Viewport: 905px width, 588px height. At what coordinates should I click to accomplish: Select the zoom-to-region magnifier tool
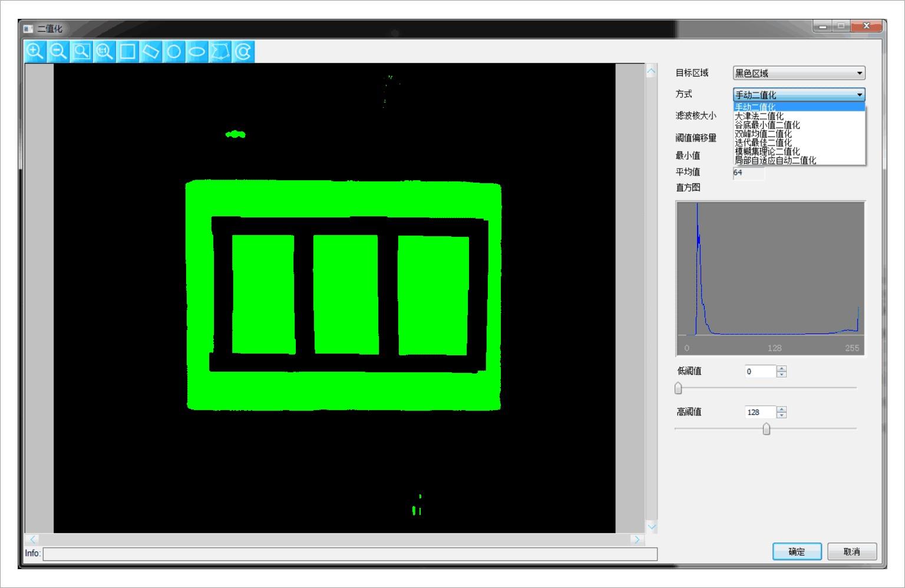[81, 52]
